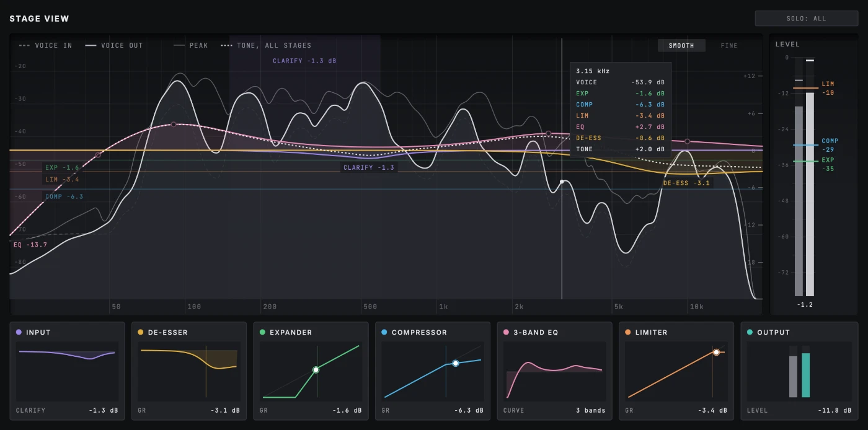
Task: Click the Limiter GR -3.4 dB value
Action: (x=714, y=410)
